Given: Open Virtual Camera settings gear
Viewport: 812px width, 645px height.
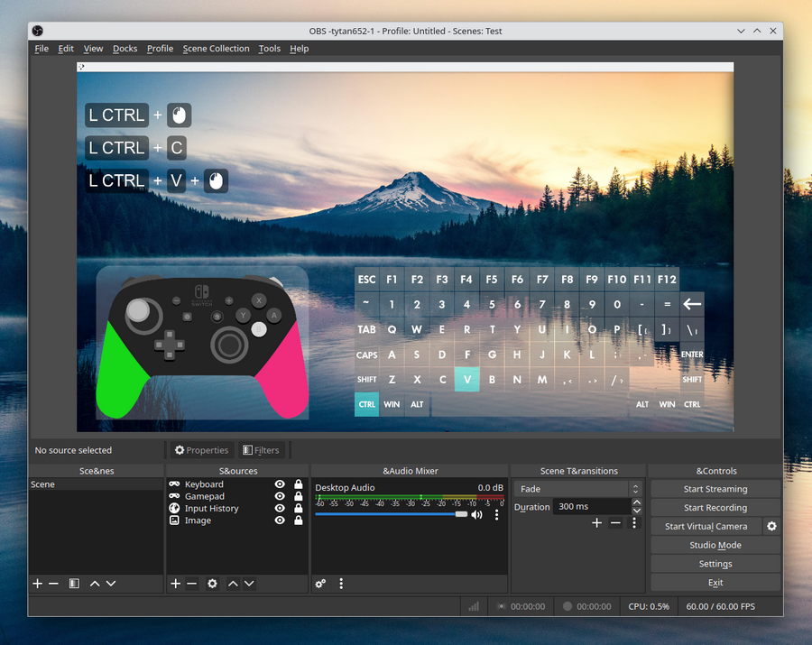Looking at the screenshot, I should click(x=771, y=526).
